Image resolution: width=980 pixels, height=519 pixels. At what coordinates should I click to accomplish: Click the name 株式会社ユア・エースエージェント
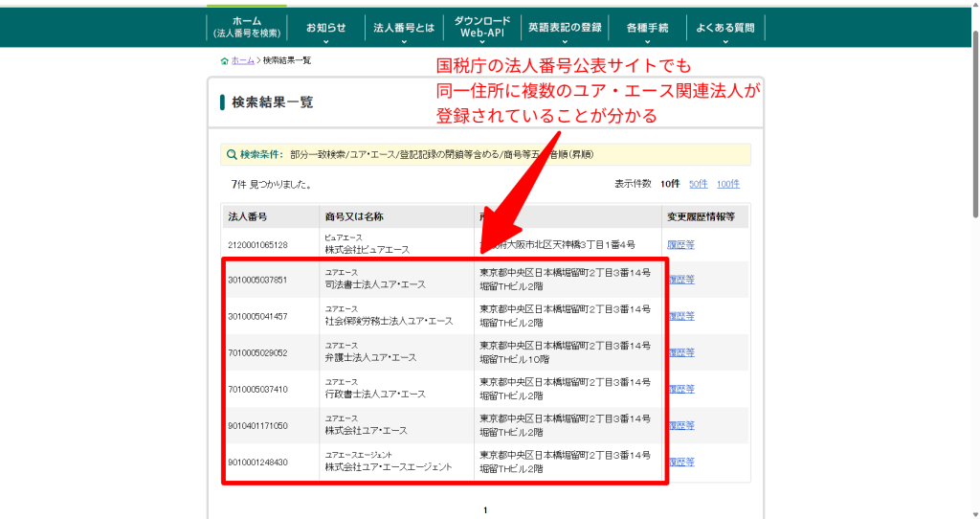tap(389, 467)
